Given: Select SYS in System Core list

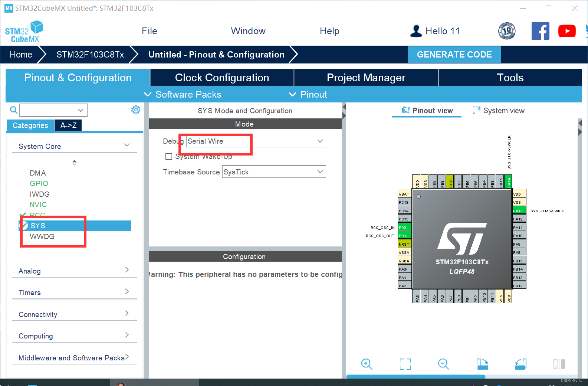Looking at the screenshot, I should (75, 226).
